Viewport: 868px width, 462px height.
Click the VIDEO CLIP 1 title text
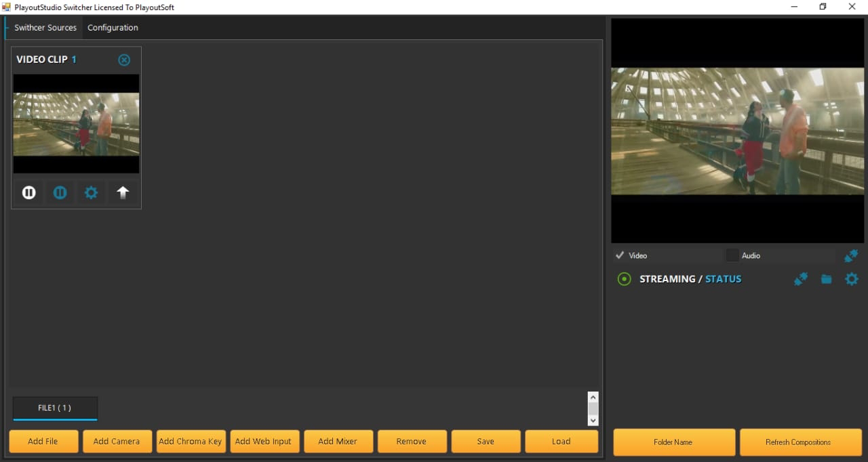(46, 60)
